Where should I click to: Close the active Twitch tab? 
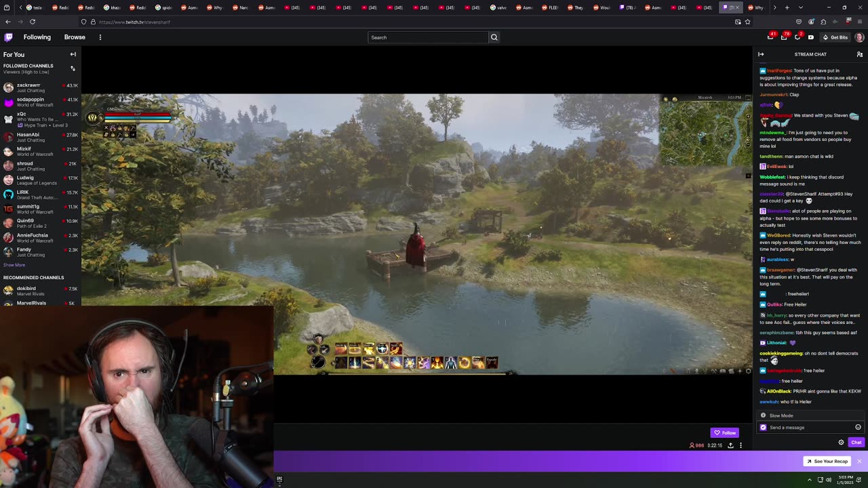pyautogui.click(x=737, y=7)
